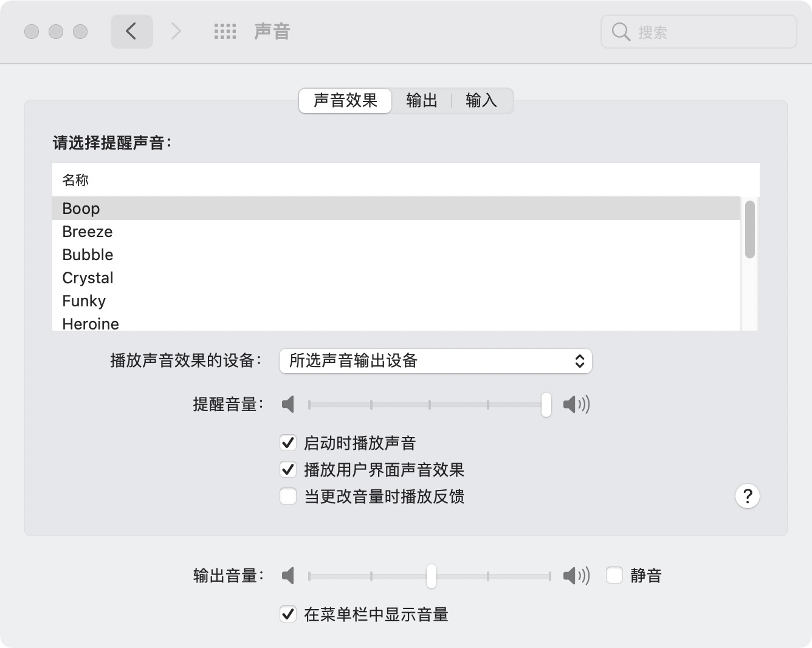
Task: Click the help question mark button
Action: click(x=747, y=496)
